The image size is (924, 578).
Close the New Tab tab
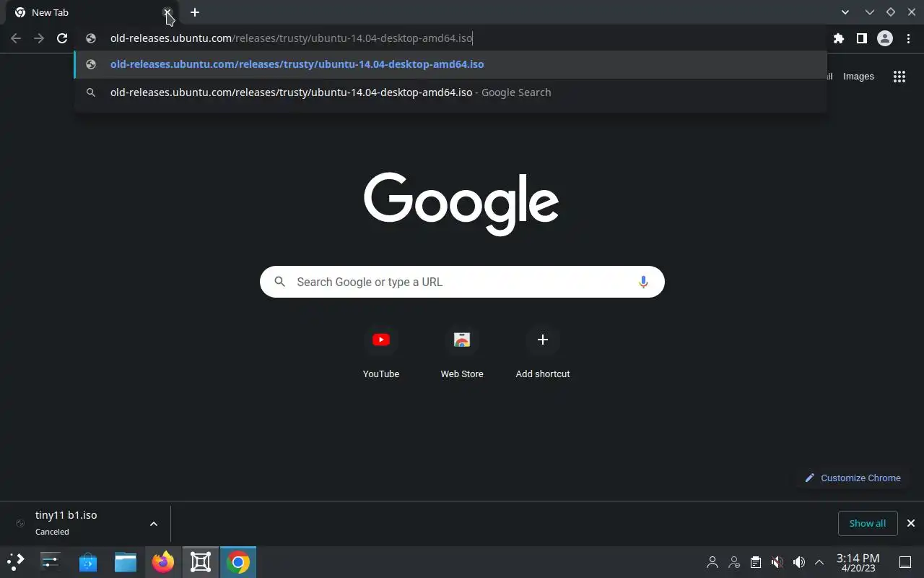[x=167, y=12]
